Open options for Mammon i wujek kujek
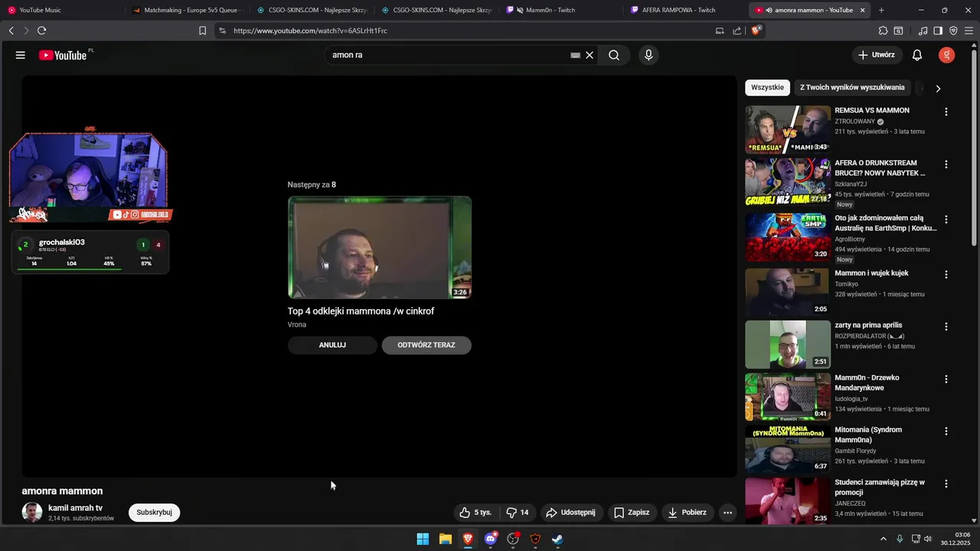980x551 pixels. tap(946, 274)
